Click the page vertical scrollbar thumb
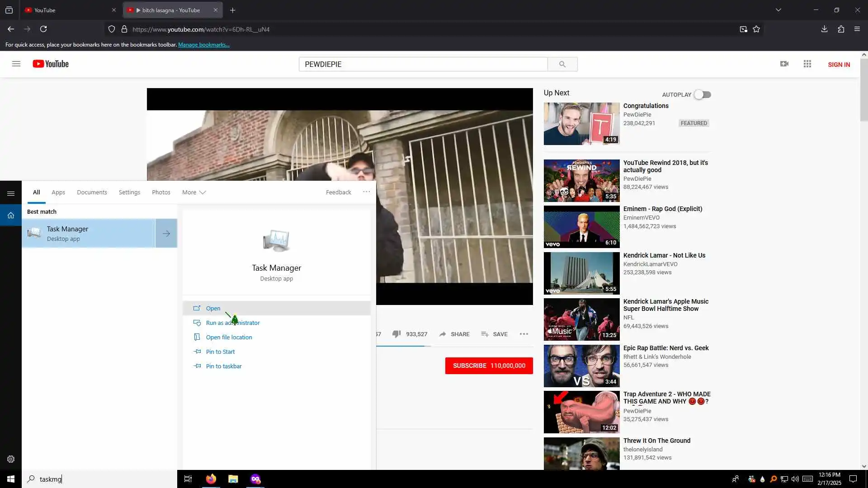Screen dimensions: 868x488 click(x=863, y=90)
